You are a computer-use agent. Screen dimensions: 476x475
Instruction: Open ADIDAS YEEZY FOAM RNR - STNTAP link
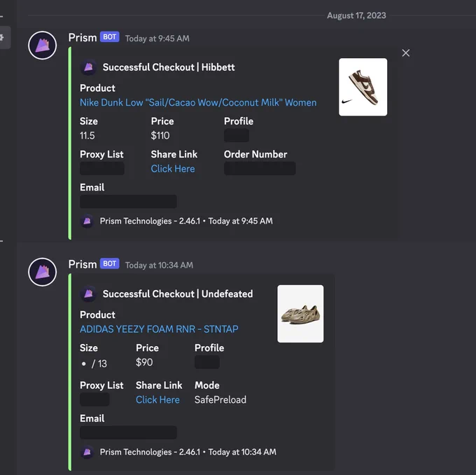159,329
